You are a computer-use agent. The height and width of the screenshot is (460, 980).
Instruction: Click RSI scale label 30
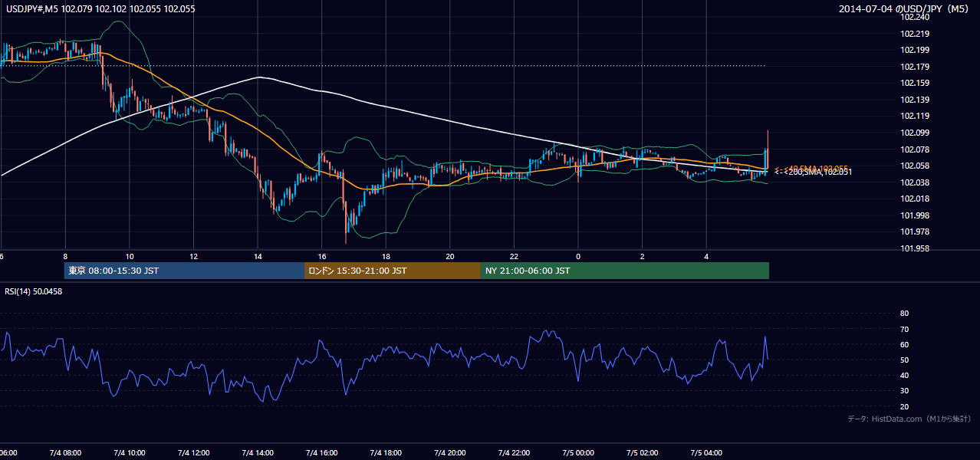[x=904, y=391]
